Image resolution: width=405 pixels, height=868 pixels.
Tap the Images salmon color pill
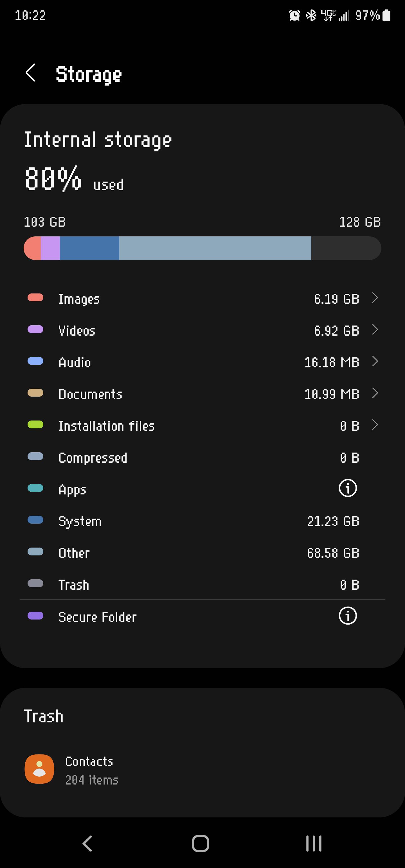[35, 298]
